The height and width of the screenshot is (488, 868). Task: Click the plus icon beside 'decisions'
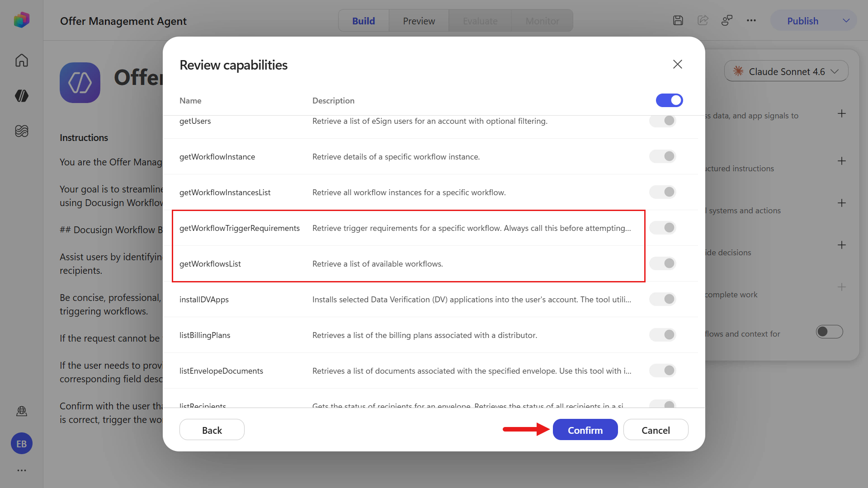point(841,245)
